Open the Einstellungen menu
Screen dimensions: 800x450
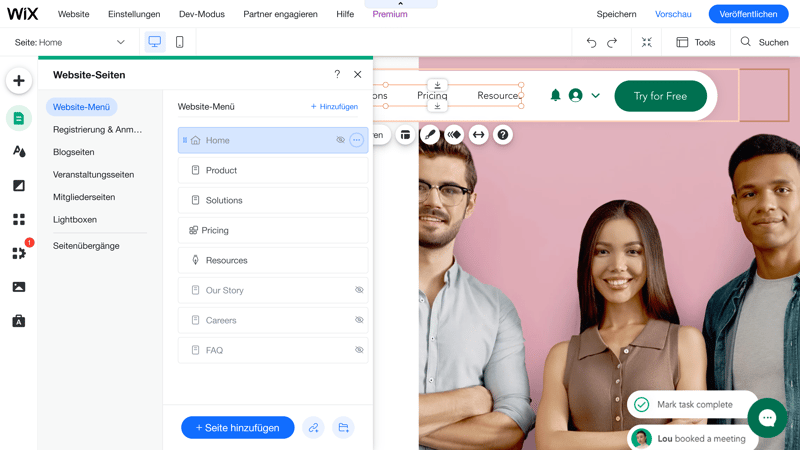[x=134, y=14]
